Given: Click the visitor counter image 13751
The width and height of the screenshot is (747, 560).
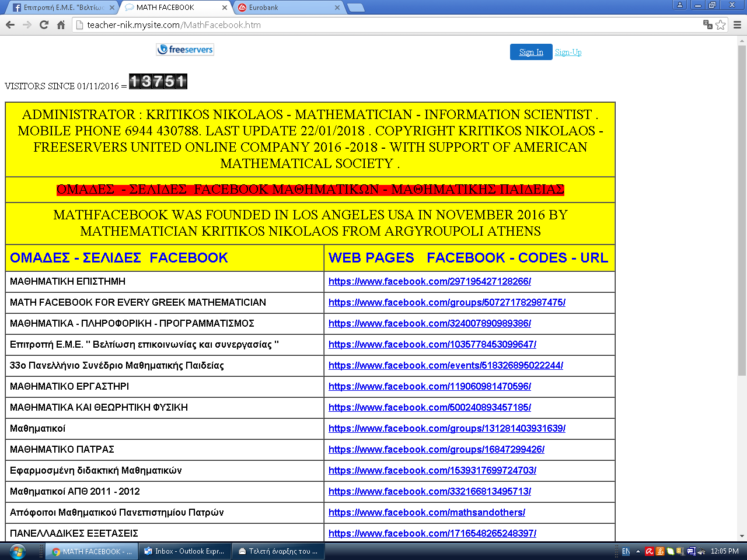Looking at the screenshot, I should pos(158,81).
